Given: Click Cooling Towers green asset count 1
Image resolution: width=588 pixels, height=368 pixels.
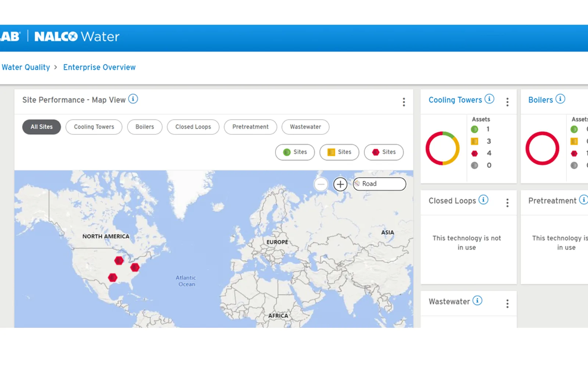Looking at the screenshot, I should tap(488, 129).
